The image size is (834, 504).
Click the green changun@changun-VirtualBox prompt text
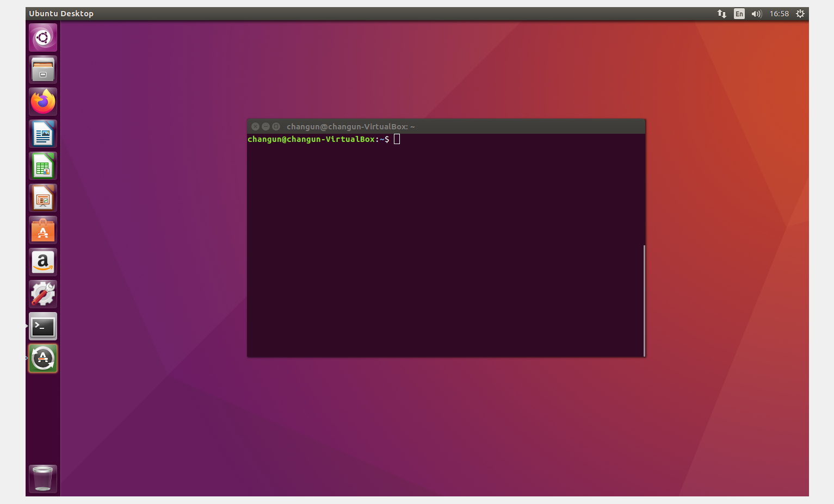(x=311, y=139)
